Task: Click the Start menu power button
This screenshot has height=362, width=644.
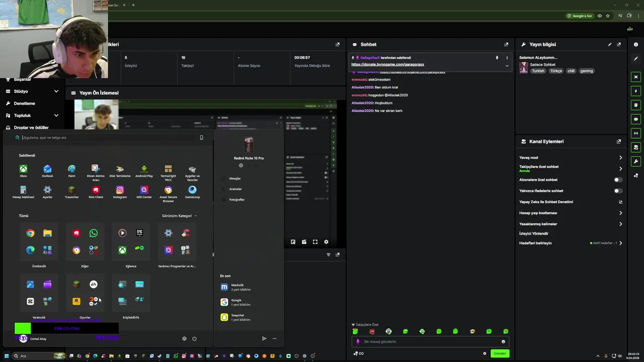Action: [x=194, y=338]
